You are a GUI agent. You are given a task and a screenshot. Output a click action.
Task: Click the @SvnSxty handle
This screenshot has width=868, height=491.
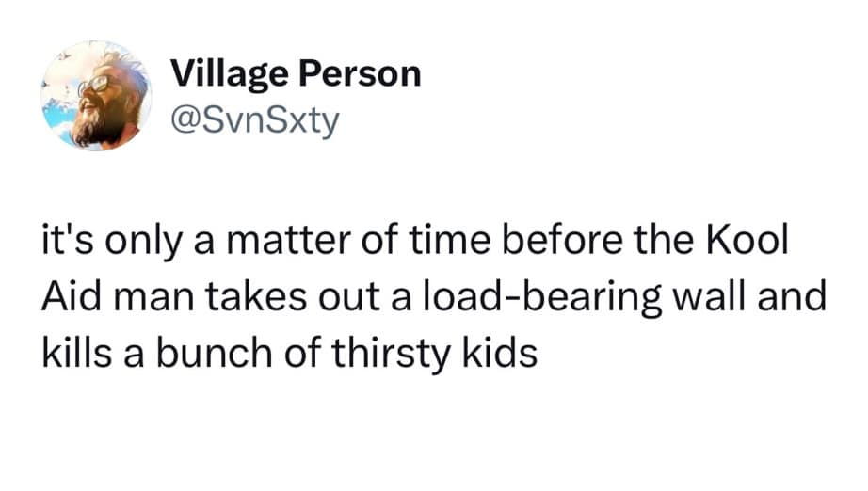click(253, 121)
